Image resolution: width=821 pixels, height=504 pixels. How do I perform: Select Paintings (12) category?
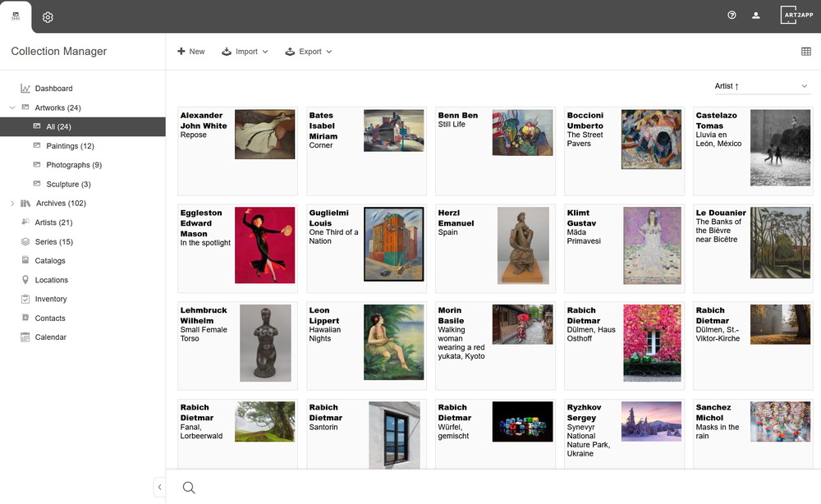[x=70, y=146]
